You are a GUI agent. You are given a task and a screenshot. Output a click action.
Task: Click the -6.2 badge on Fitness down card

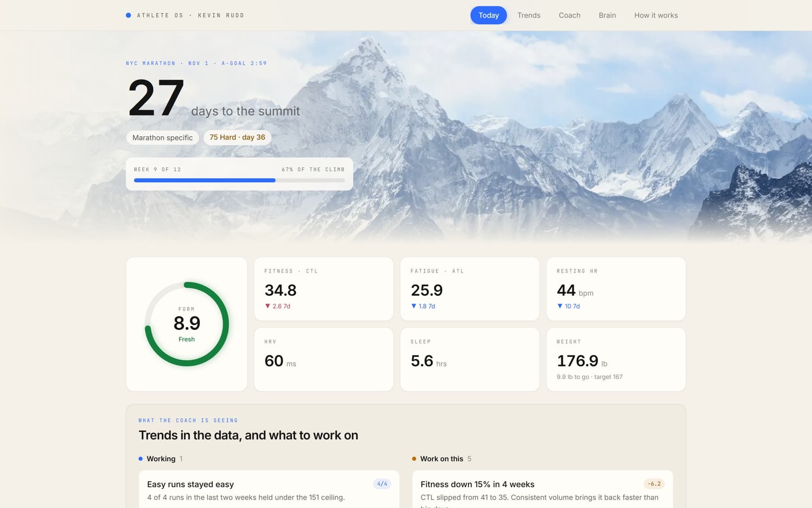click(x=654, y=484)
